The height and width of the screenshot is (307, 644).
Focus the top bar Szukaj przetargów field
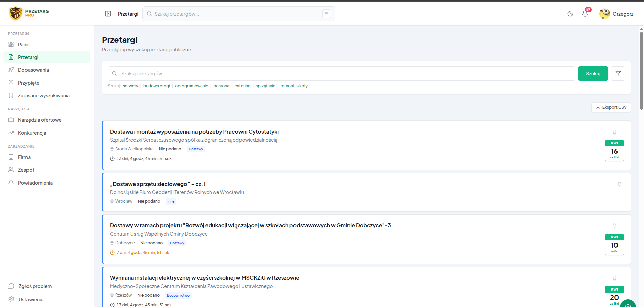click(x=239, y=14)
